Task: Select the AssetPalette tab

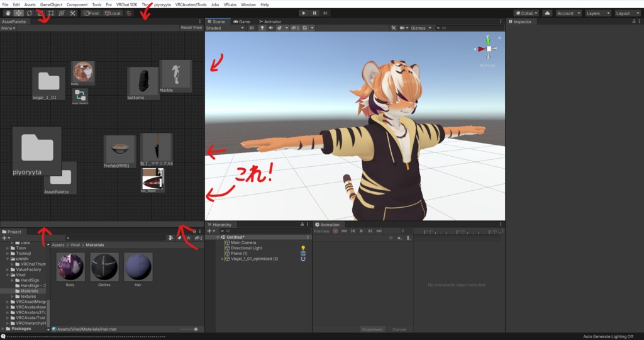Action: tap(14, 21)
